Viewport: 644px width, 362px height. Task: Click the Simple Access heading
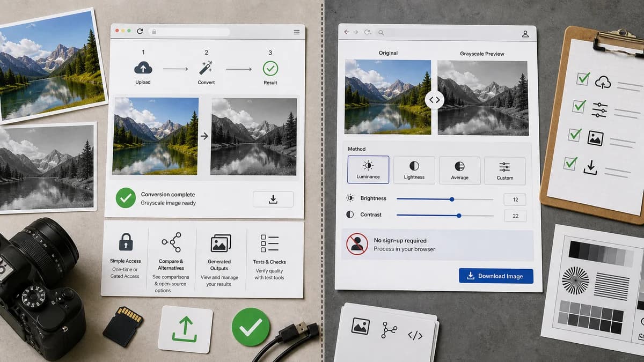click(126, 261)
